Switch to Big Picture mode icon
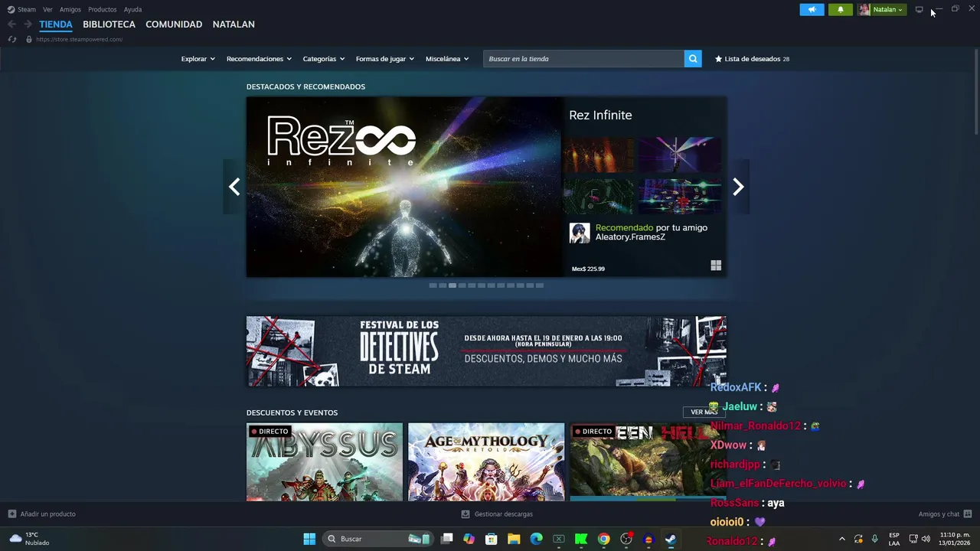980x551 pixels. pos(919,9)
